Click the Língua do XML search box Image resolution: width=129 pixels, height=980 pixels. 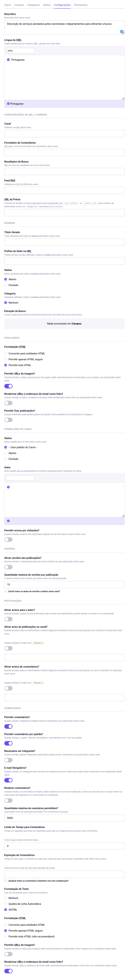tap(20, 50)
